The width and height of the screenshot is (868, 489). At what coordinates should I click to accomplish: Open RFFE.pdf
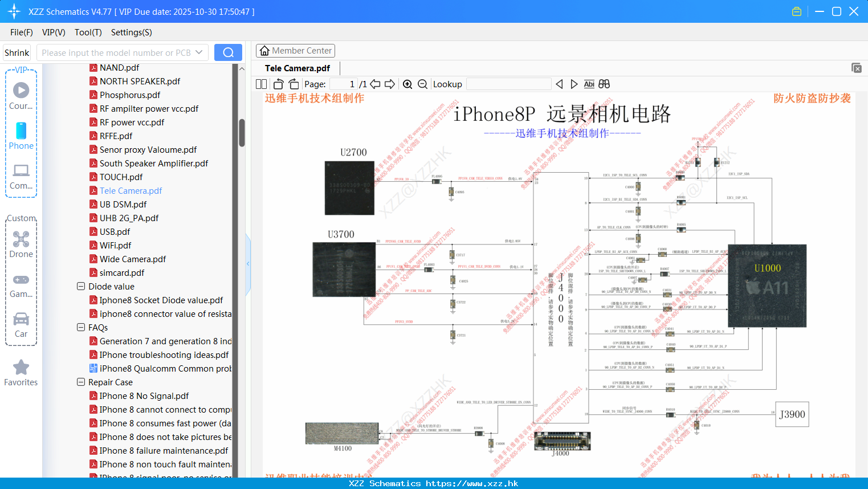(116, 136)
